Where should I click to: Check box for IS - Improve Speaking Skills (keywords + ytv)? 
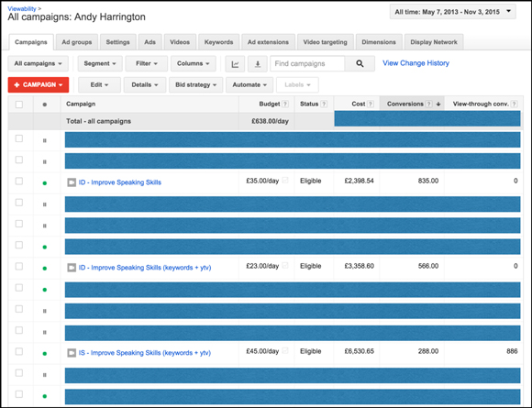[x=19, y=352]
